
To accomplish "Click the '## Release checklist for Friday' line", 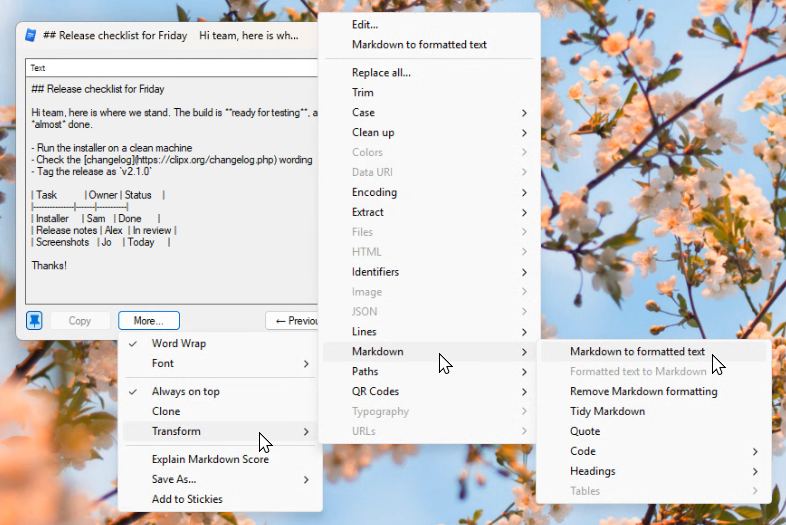I will coord(98,89).
